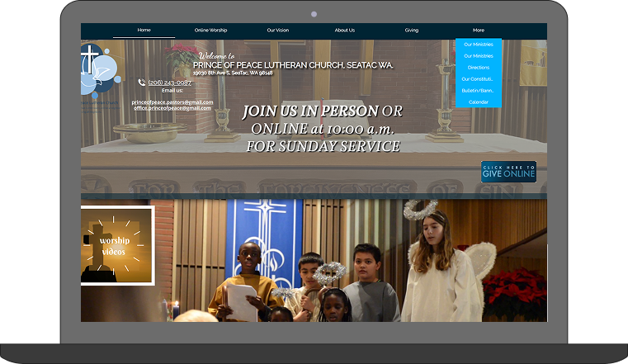628x364 pixels.
Task: Choose first Our Ministries dropdown entry
Action: coord(478,45)
